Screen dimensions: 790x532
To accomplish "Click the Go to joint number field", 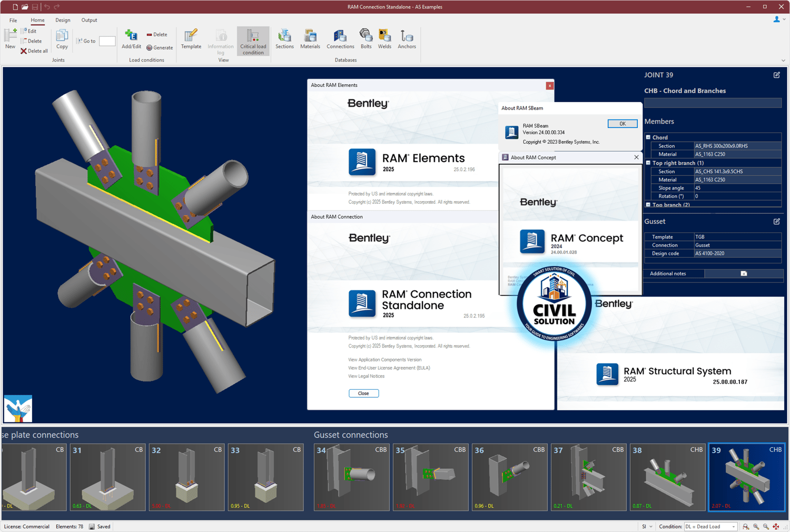I will click(107, 41).
